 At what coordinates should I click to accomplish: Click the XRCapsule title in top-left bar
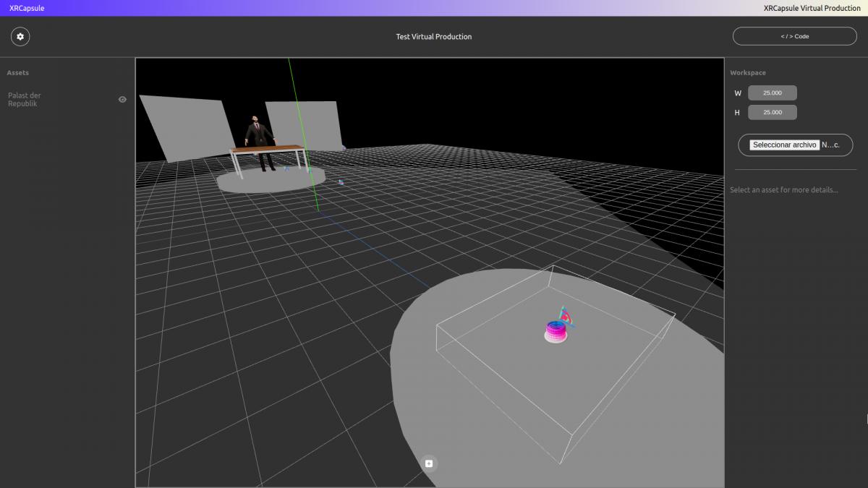tap(27, 8)
